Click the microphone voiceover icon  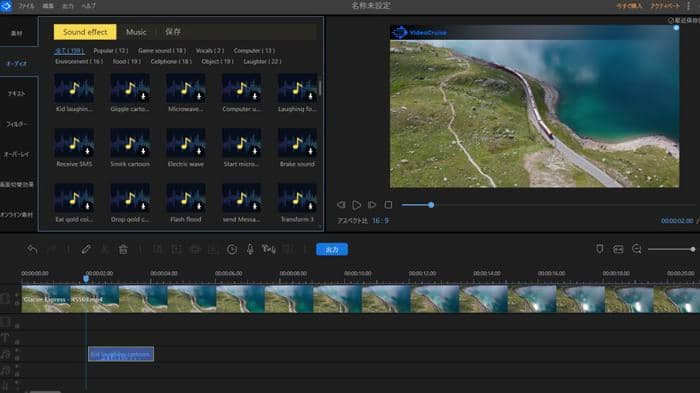(250, 249)
